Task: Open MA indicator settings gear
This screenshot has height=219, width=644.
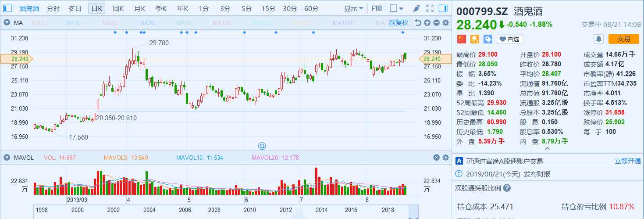Action: click(x=446, y=23)
